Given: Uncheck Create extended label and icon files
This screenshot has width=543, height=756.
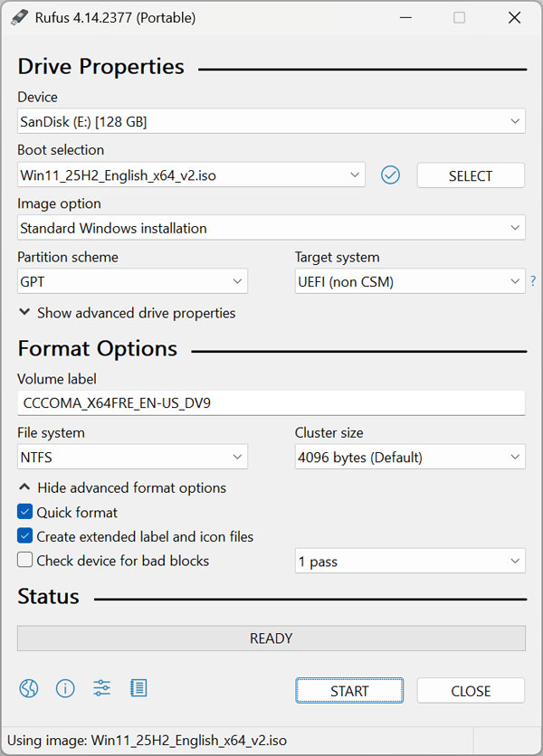Looking at the screenshot, I should (24, 535).
